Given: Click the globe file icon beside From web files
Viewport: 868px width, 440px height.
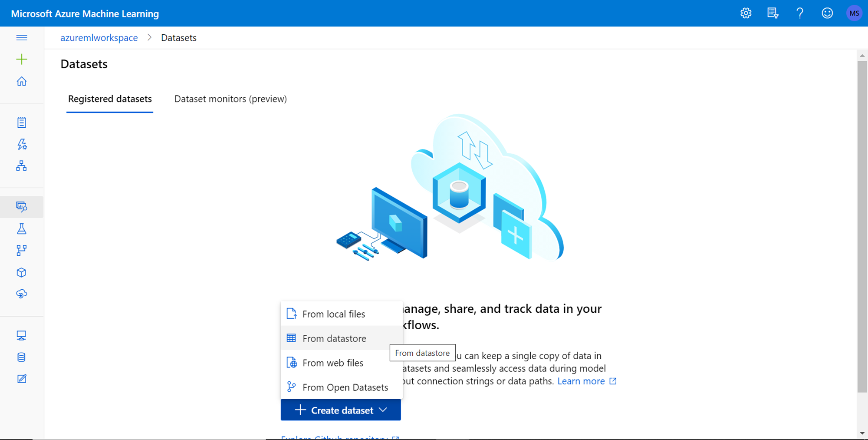Looking at the screenshot, I should 292,362.
